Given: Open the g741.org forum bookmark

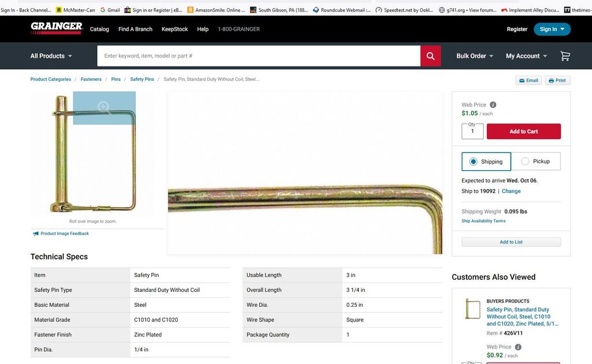Looking at the screenshot, I should [x=467, y=10].
